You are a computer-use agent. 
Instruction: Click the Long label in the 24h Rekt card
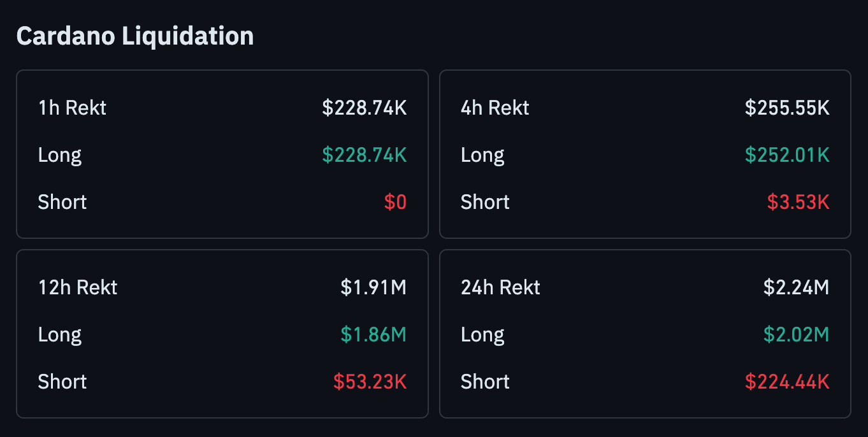[482, 334]
